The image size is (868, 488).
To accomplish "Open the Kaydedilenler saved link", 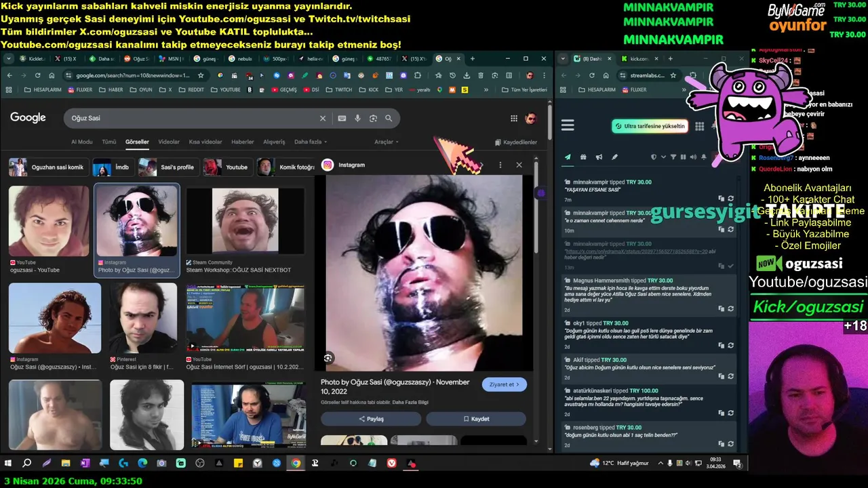I will click(x=516, y=142).
